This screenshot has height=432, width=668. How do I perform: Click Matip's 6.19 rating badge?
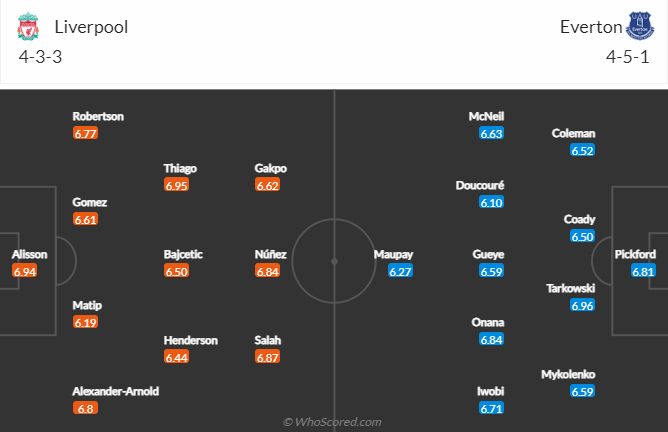click(x=86, y=322)
